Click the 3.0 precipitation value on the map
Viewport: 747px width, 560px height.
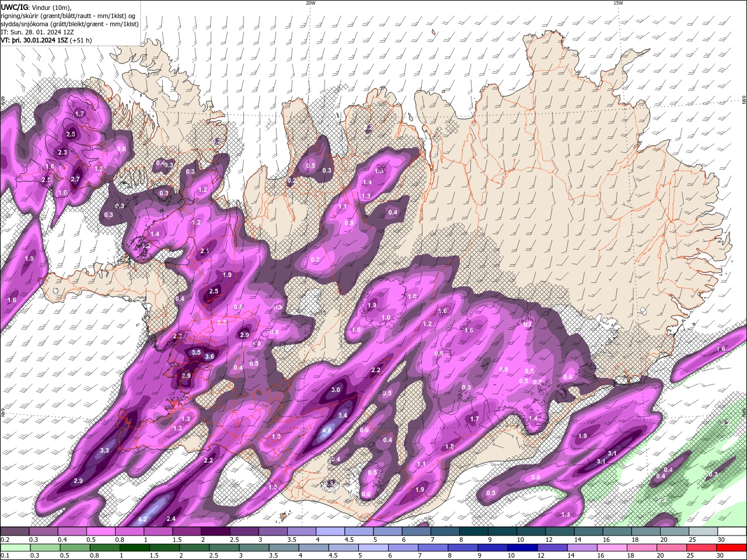pyautogui.click(x=336, y=390)
